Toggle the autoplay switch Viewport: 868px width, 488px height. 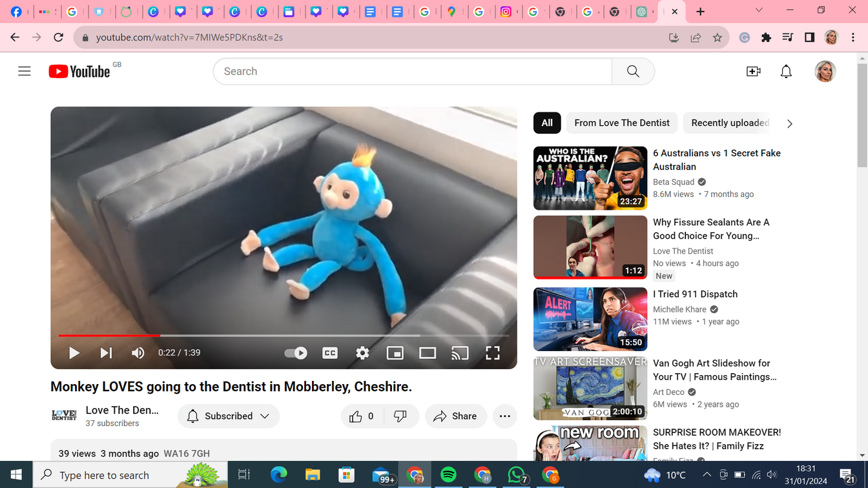tap(296, 353)
